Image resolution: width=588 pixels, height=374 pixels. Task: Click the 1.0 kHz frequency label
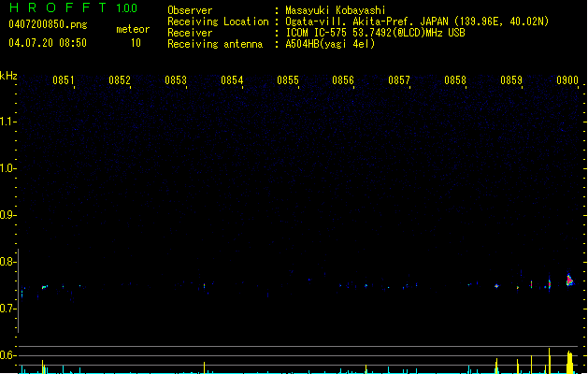coord(7,168)
